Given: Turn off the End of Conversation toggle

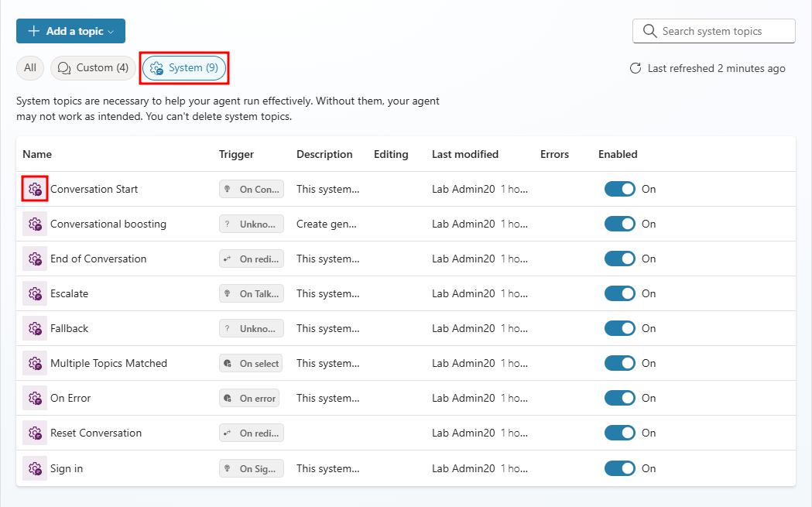Looking at the screenshot, I should pos(619,259).
